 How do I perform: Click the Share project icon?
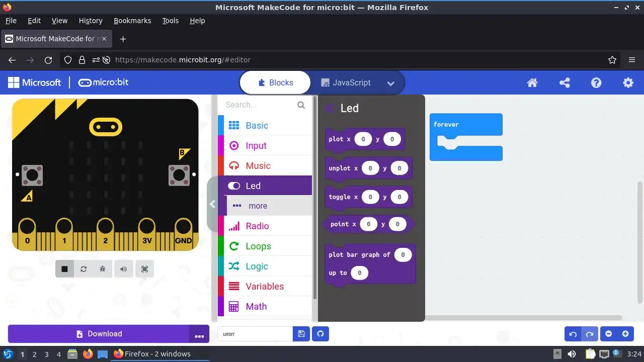tap(565, 82)
